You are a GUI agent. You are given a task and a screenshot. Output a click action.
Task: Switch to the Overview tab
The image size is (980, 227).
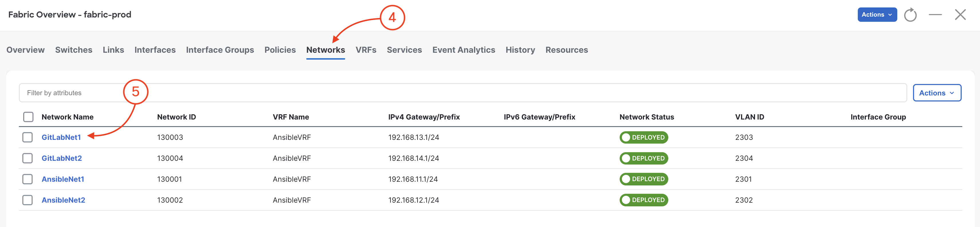click(x=25, y=50)
